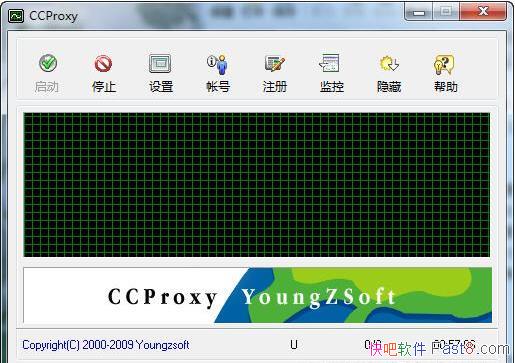Minimize the CCProxy window
The image size is (515, 363).
419,13
